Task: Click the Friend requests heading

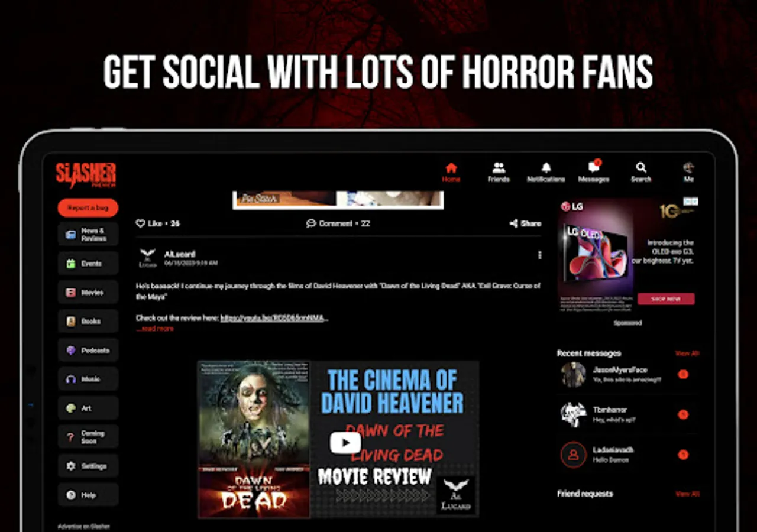Action: click(x=585, y=494)
